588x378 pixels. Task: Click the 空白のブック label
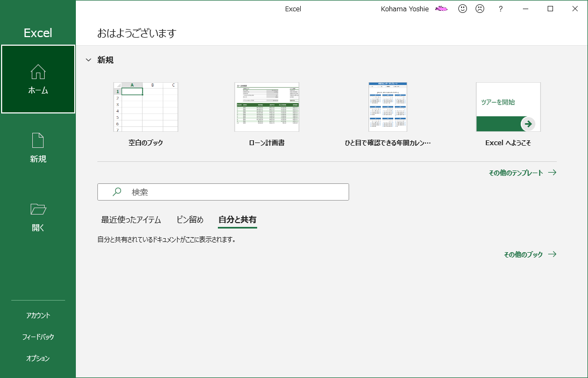[145, 142]
